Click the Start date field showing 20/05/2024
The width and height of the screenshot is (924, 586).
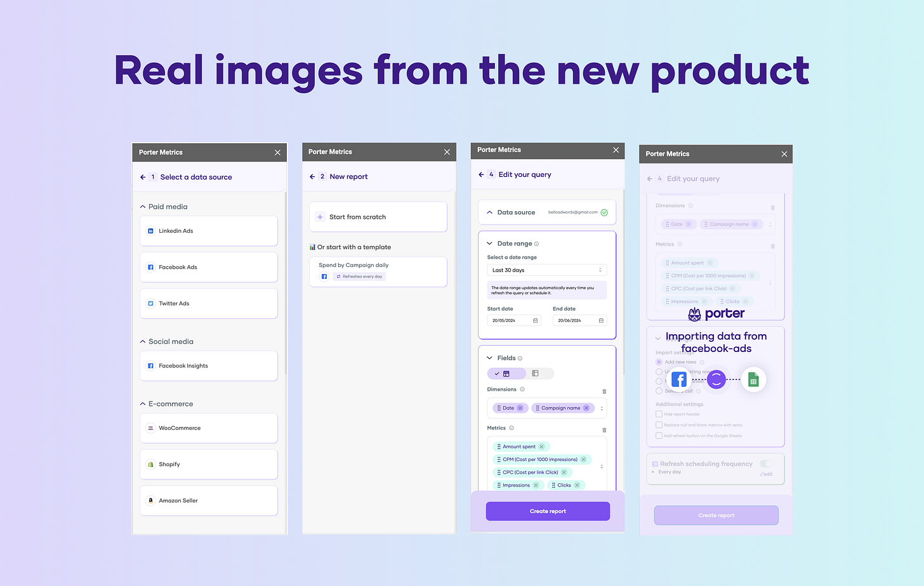coord(514,321)
